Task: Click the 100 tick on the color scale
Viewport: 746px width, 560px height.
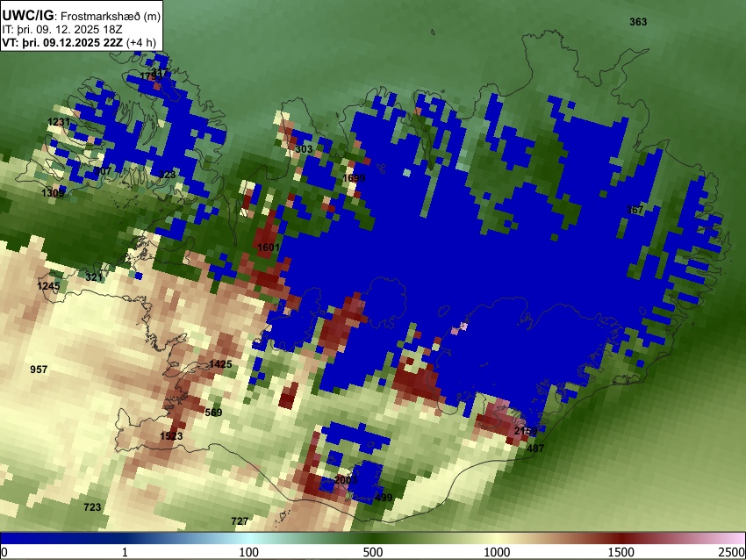Action: [x=249, y=552]
